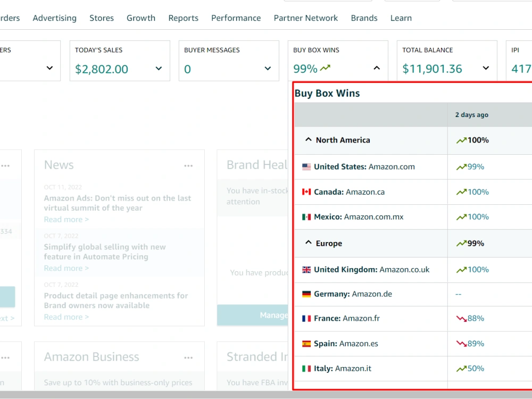The image size is (532, 399).
Task: Select 'France: Amazon.fr' row
Action: click(413, 319)
